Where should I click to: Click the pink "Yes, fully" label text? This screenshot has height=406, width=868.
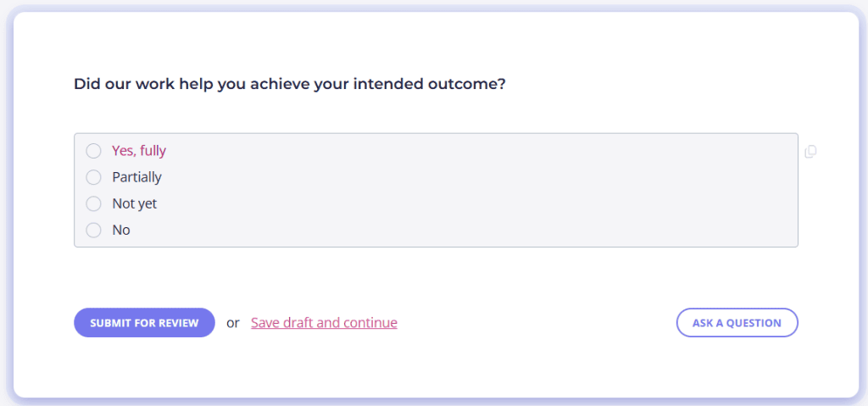139,151
